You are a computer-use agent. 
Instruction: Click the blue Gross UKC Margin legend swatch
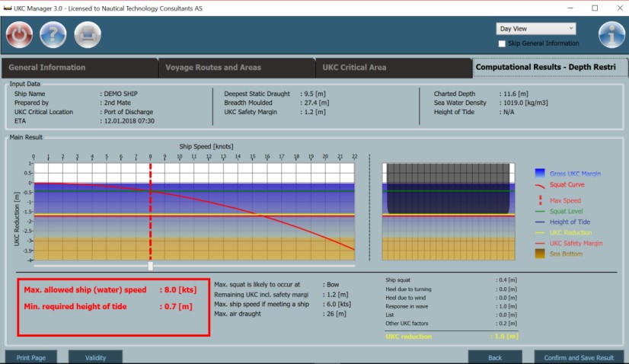coord(540,174)
